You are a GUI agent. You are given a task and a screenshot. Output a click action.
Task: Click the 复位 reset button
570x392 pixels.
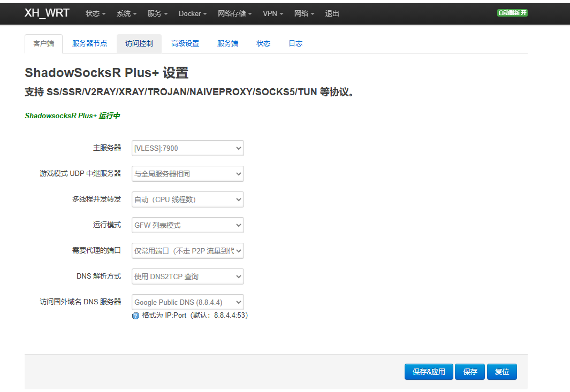(x=501, y=372)
